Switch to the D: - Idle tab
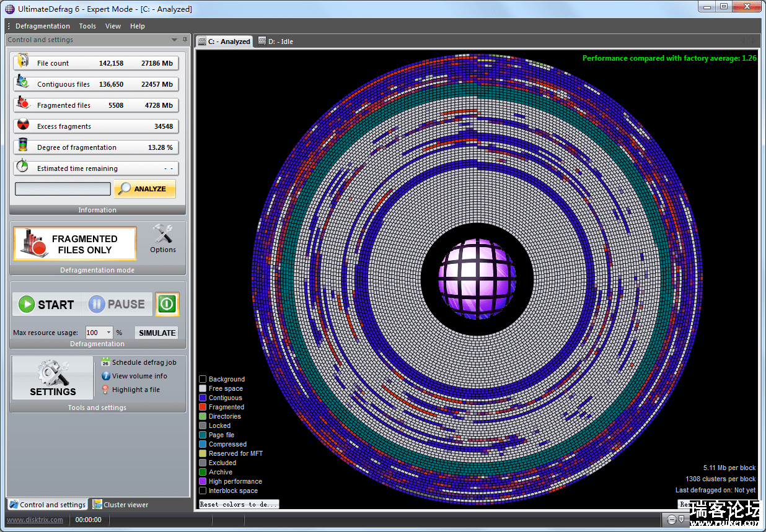 tap(276, 41)
